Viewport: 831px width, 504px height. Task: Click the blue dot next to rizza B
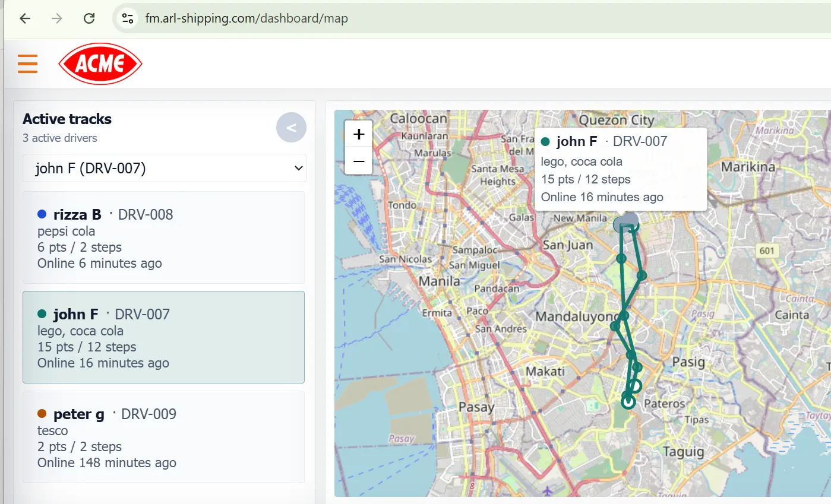(42, 214)
